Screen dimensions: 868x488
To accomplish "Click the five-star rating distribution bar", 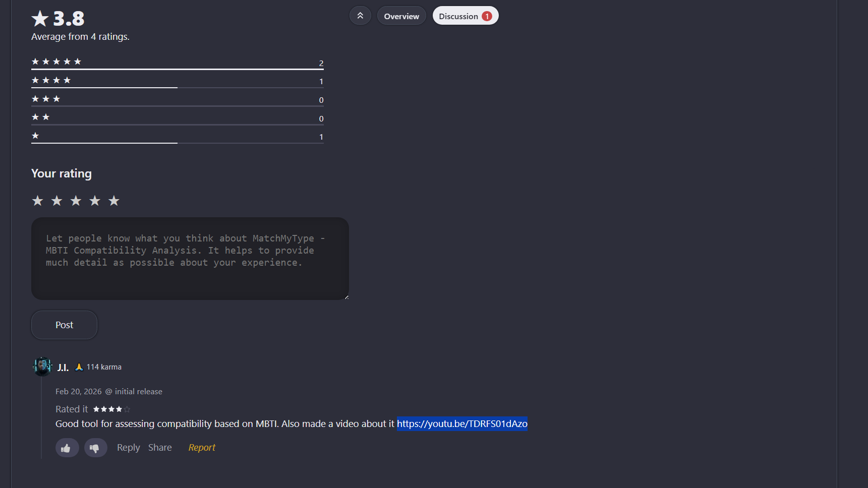I will (x=177, y=69).
